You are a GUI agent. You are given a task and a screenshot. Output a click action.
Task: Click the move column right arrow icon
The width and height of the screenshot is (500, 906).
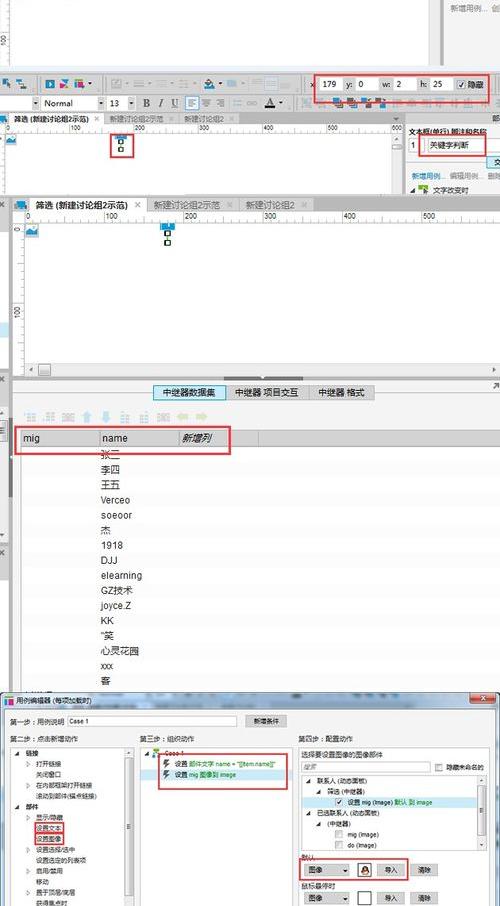click(201, 417)
